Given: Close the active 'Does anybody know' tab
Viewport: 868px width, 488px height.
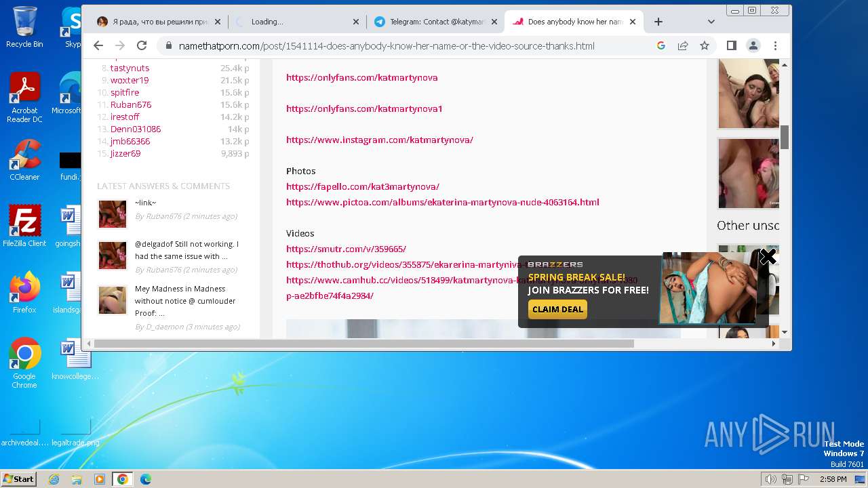Looking at the screenshot, I should coord(633,22).
